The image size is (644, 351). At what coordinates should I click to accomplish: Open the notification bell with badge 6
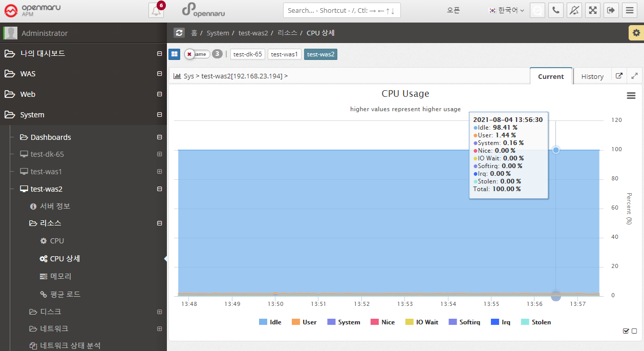156,11
